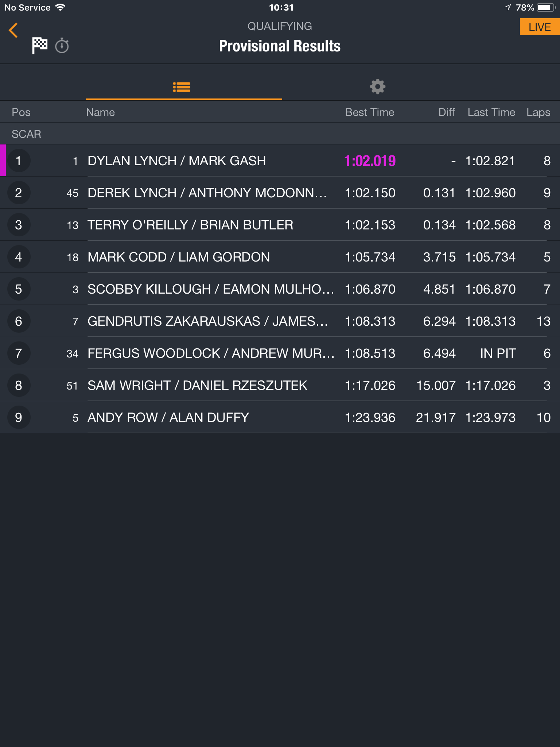Tap the checkered flag icon
This screenshot has height=747, width=560.
coord(39,45)
